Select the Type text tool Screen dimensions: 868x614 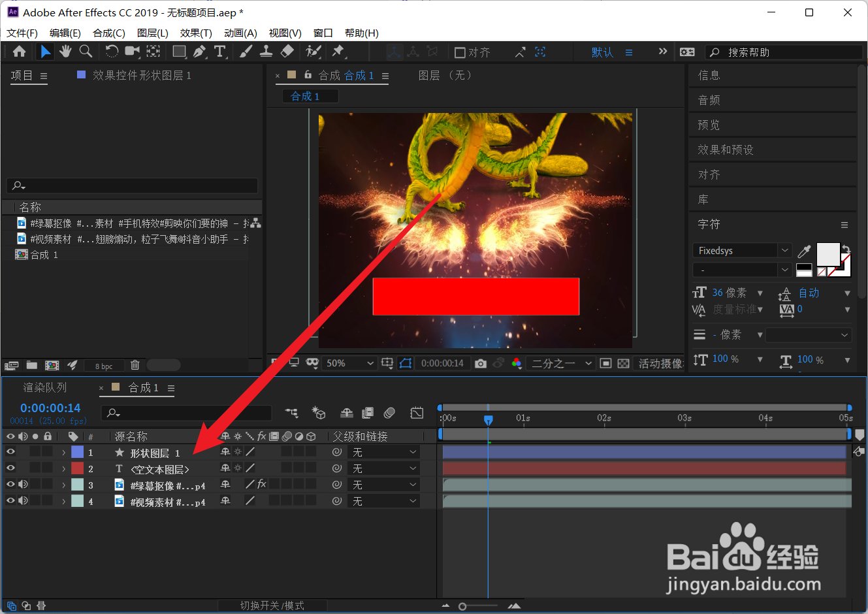220,52
